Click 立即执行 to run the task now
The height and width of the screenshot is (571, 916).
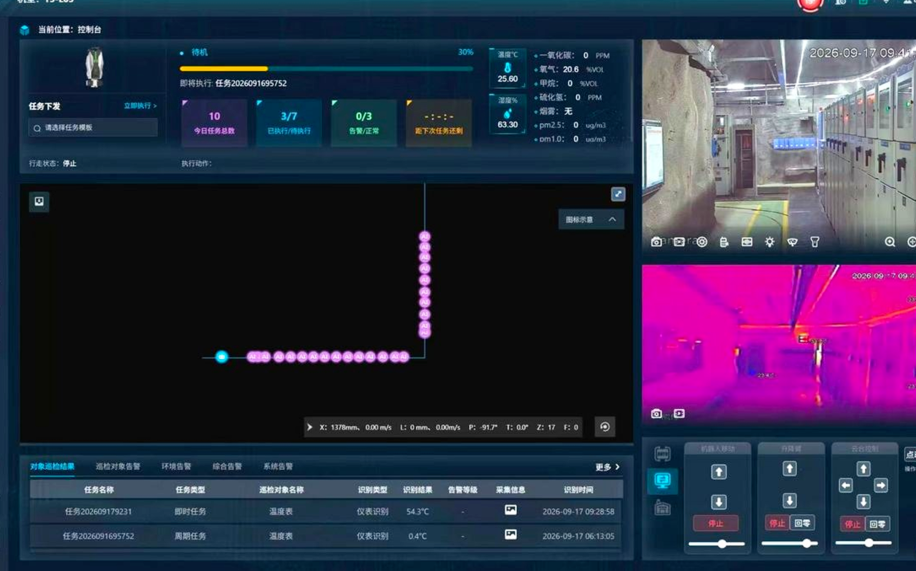[x=140, y=106]
